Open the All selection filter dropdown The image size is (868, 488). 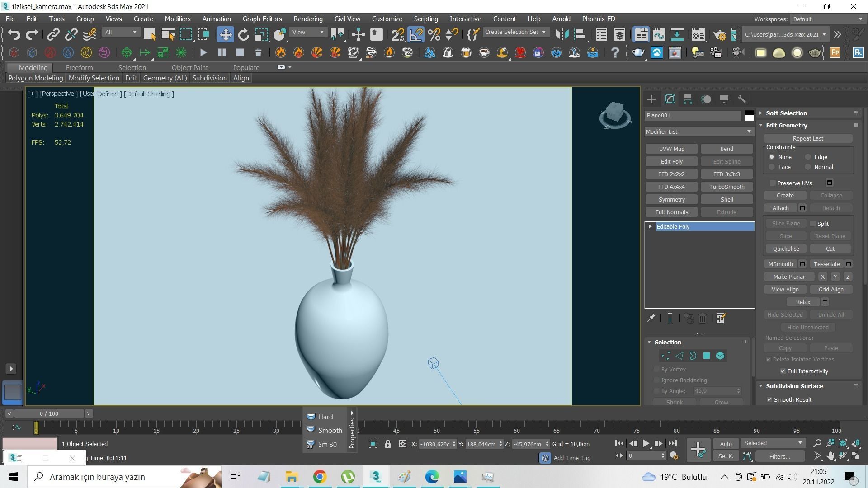coord(121,32)
